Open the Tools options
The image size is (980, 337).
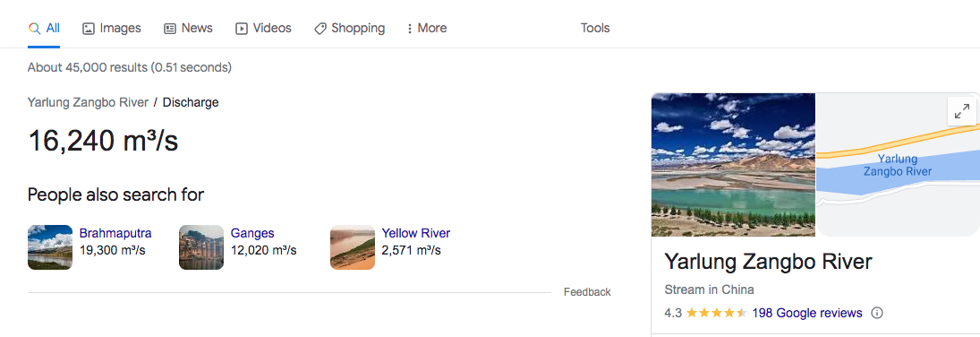click(x=595, y=28)
